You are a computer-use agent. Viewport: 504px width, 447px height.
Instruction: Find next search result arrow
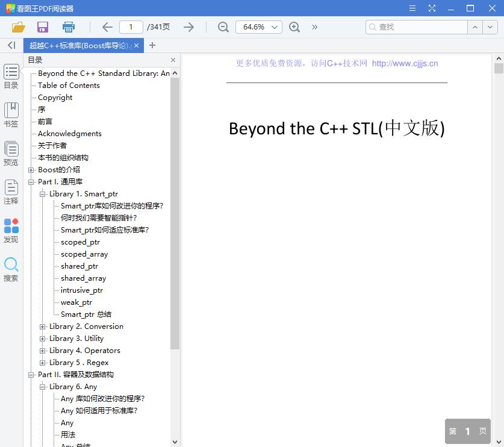(x=490, y=27)
